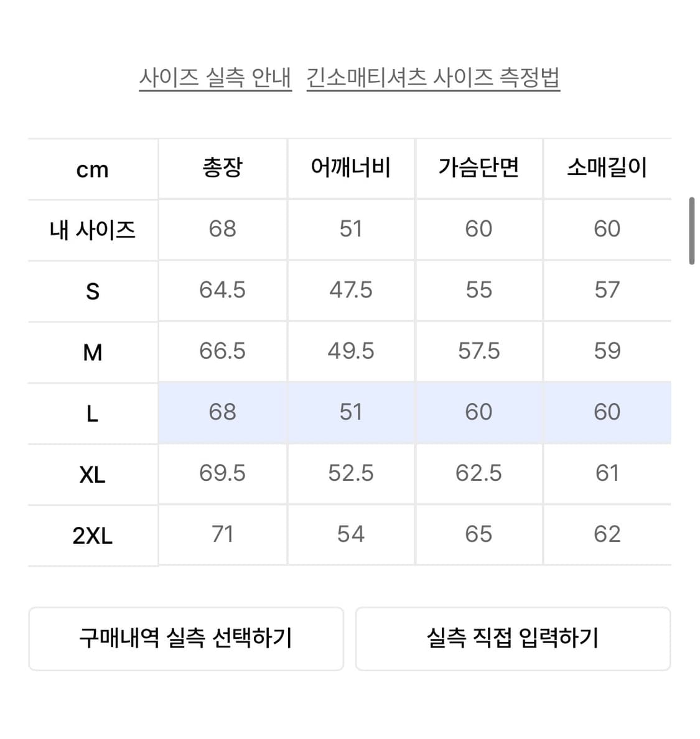Open the 긴소매티셔츠 사이즈 측정법 link
The width and height of the screenshot is (700, 739).
[433, 78]
